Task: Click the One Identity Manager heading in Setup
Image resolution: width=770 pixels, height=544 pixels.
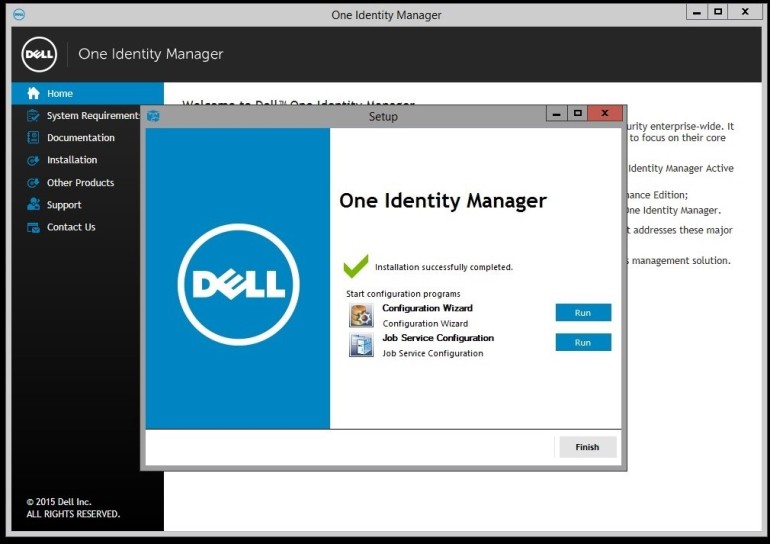Action: 443,200
